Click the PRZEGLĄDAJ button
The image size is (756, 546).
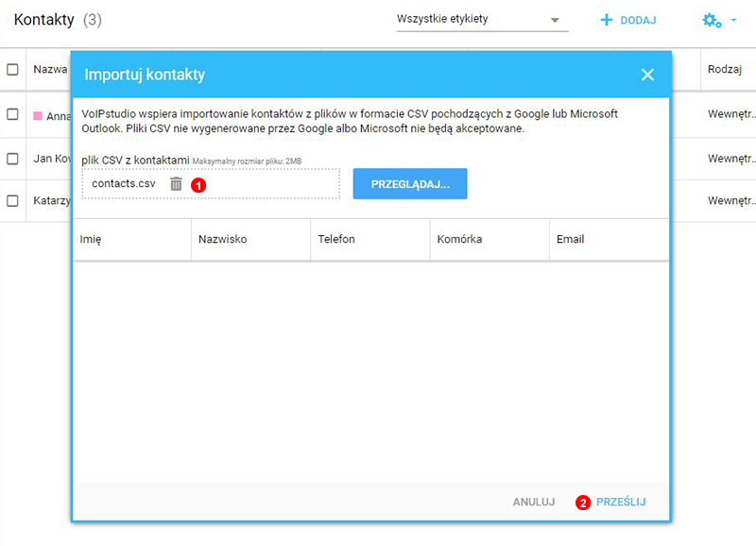[x=409, y=183]
